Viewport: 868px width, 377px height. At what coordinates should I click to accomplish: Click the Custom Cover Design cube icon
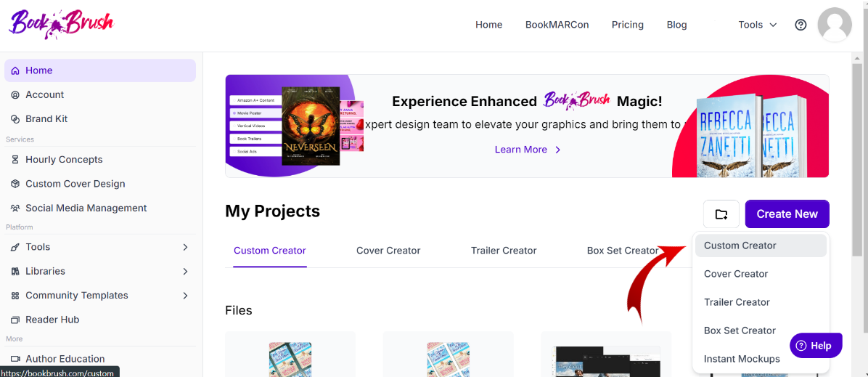tap(15, 184)
